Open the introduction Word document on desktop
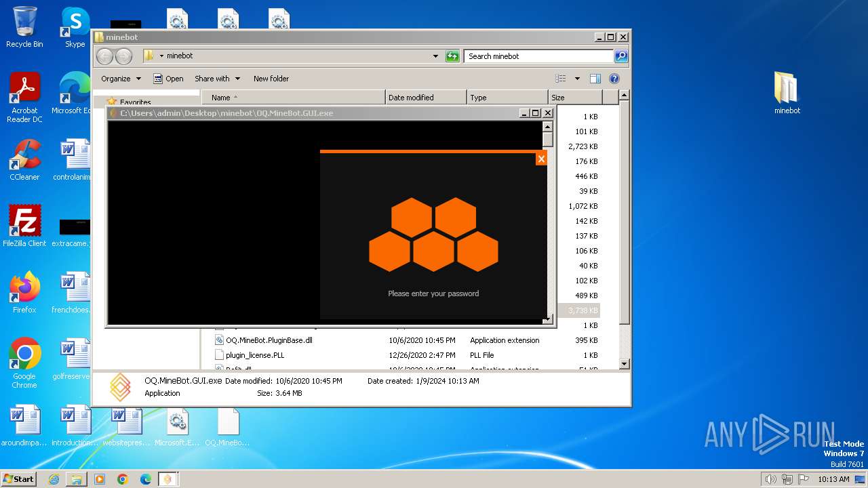The image size is (868, 488). click(x=75, y=426)
